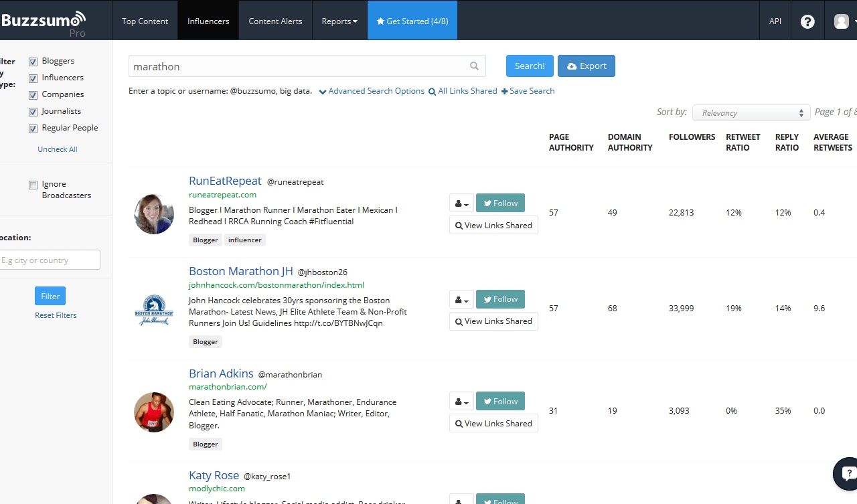857x504 pixels.
Task: Follow Brian Adkins on Twitter
Action: coord(500,402)
